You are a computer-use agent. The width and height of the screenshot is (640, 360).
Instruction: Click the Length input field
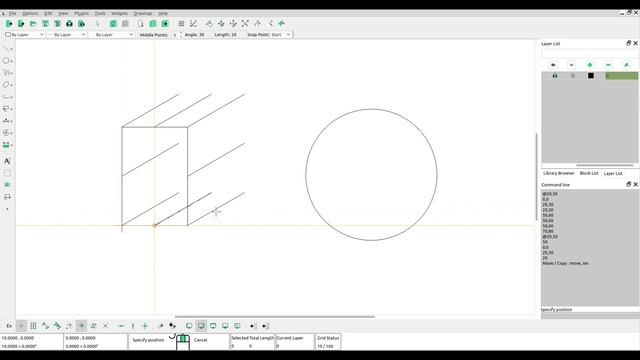point(234,35)
